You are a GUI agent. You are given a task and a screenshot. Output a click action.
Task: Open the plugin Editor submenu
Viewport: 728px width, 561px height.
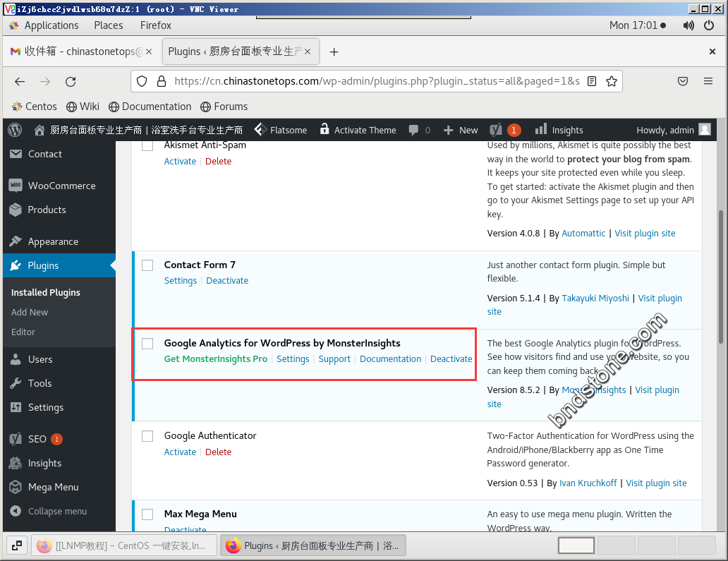tap(23, 332)
